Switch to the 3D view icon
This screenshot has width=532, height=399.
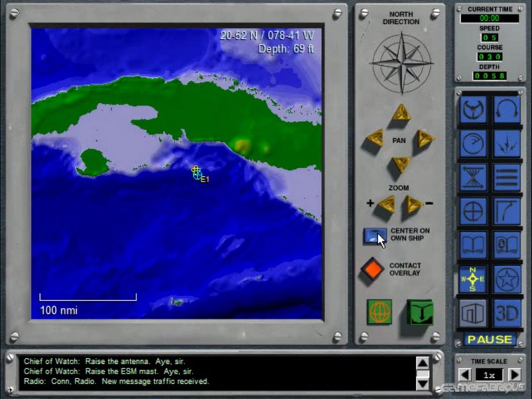tap(507, 313)
